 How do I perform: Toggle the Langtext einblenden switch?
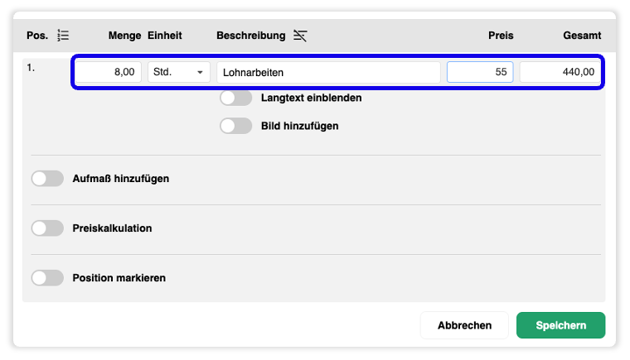pyautogui.click(x=236, y=98)
